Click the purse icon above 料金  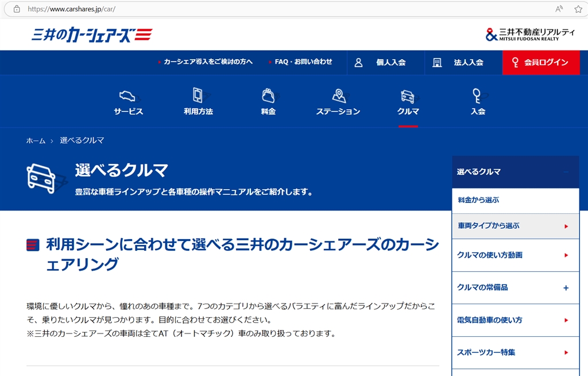(269, 95)
